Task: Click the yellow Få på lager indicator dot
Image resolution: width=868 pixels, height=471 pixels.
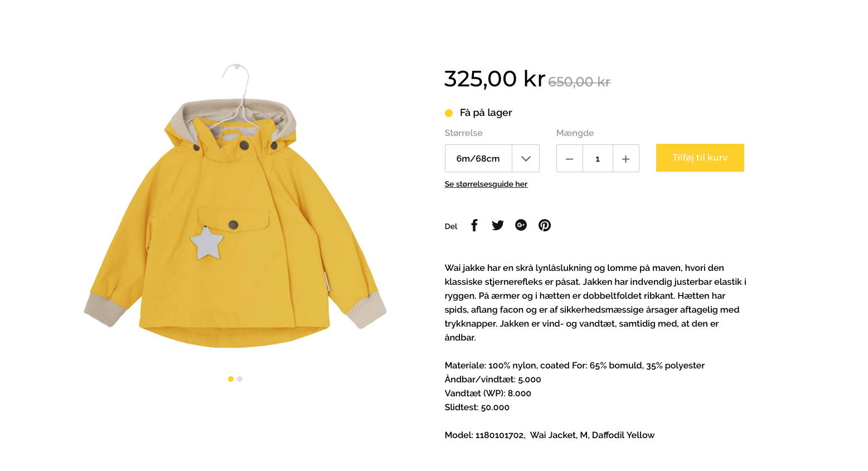Action: click(x=449, y=113)
